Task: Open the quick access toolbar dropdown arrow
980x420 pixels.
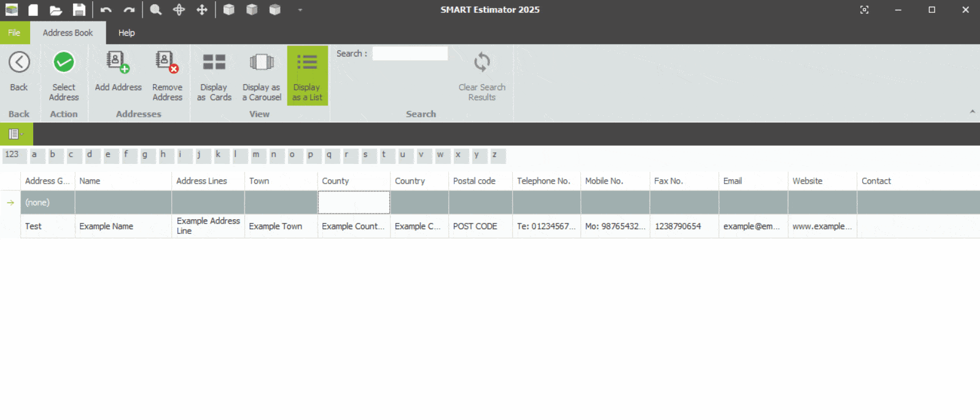Action: [x=300, y=10]
